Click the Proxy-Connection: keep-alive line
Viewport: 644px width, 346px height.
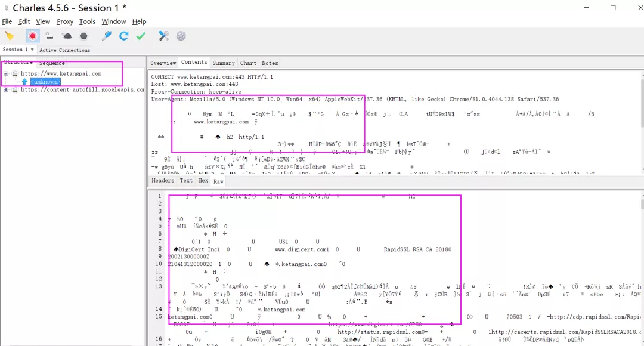click(196, 92)
